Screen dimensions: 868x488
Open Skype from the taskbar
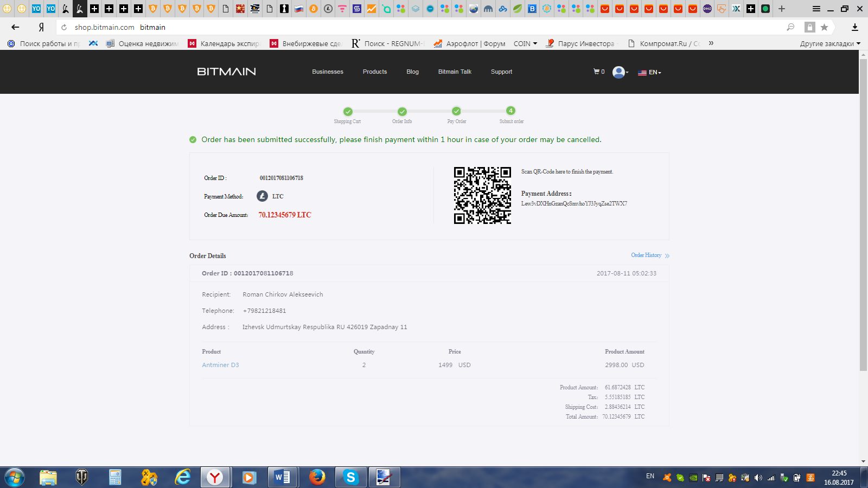coord(350,477)
